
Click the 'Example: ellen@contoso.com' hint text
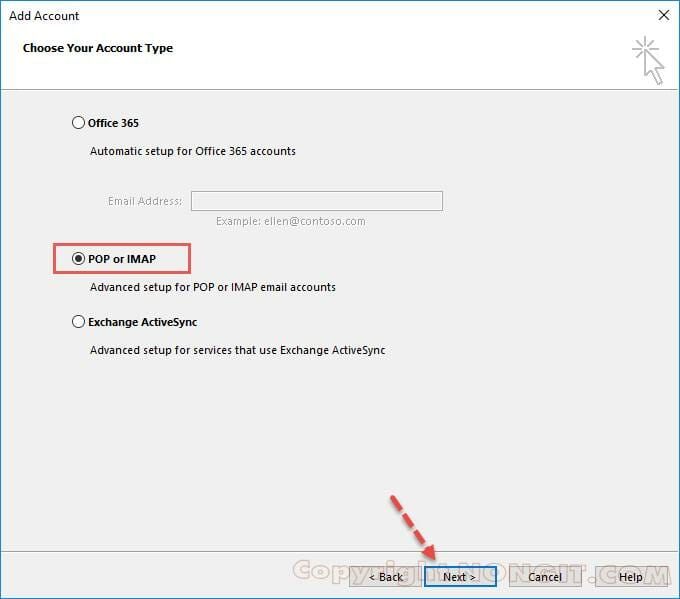pos(291,221)
